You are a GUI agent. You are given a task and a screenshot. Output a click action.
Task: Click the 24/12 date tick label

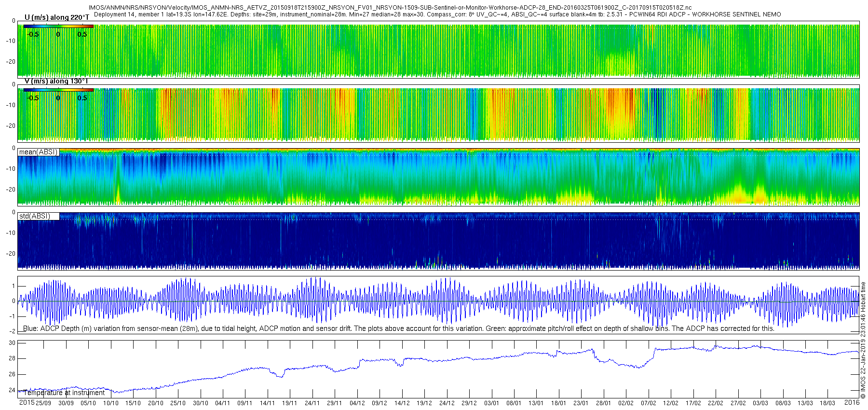tap(447, 403)
